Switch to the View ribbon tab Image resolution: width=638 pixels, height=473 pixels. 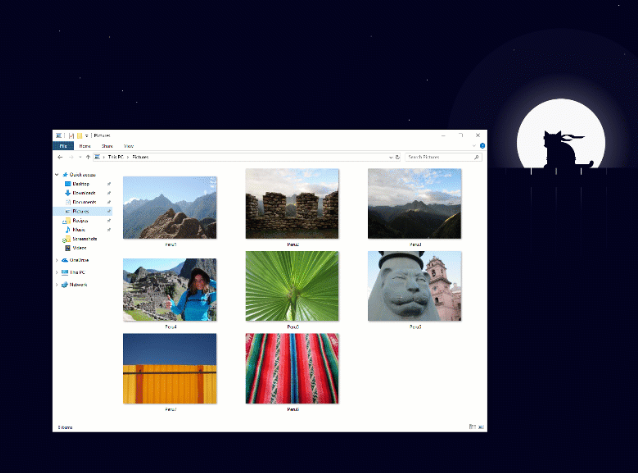pos(129,146)
